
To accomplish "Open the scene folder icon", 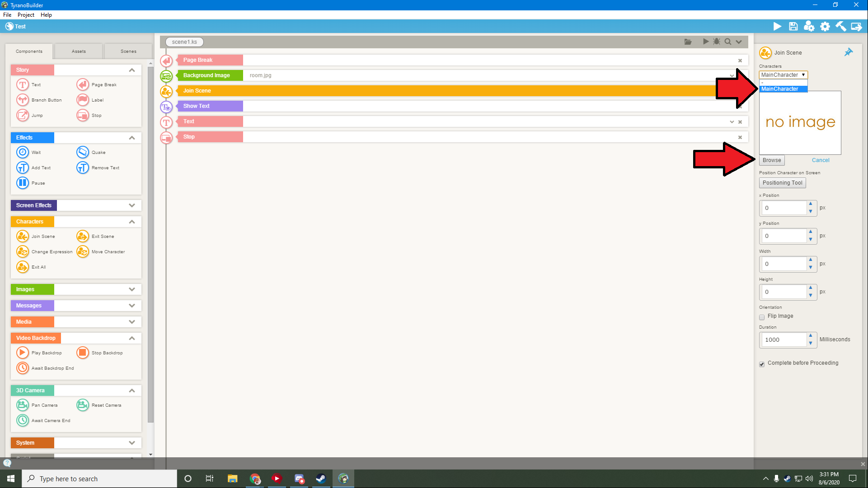I will (x=688, y=42).
